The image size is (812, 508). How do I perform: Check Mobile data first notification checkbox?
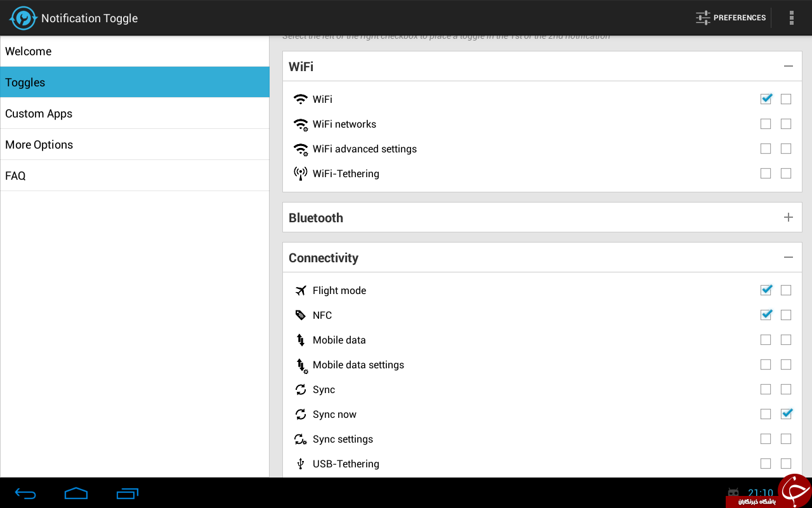(x=766, y=340)
